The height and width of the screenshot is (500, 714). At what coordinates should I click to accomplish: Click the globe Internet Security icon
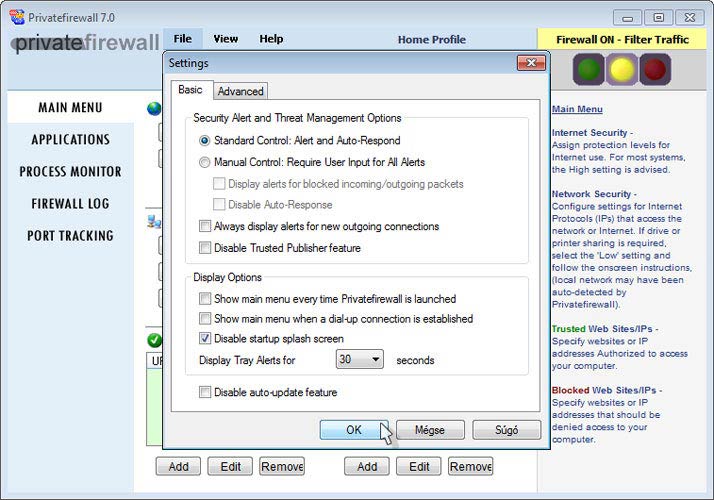154,109
